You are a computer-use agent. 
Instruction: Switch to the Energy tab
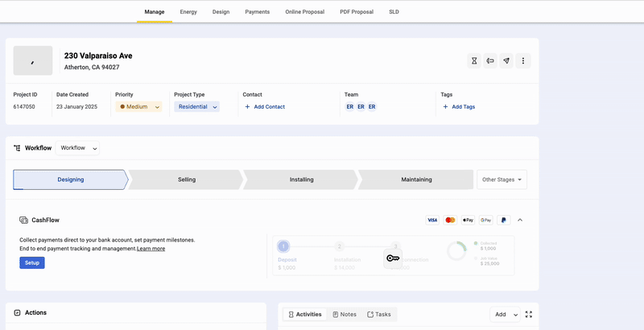tap(188, 12)
